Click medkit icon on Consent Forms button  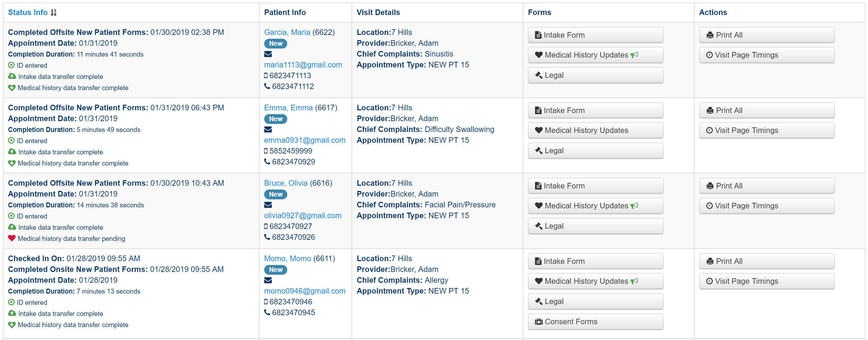coord(539,321)
